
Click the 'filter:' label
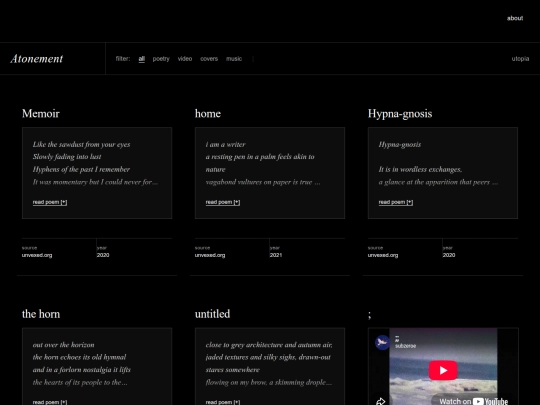[x=123, y=59]
